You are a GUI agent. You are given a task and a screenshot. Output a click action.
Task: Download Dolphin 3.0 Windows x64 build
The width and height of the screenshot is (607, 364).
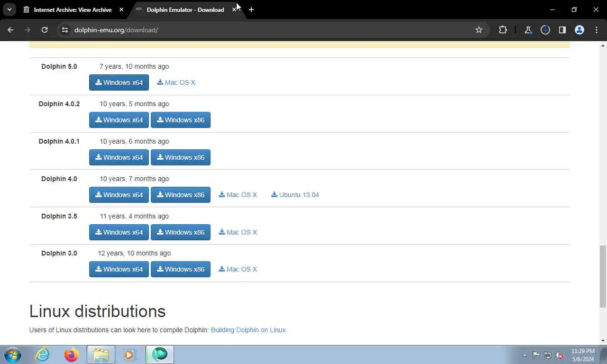point(119,269)
